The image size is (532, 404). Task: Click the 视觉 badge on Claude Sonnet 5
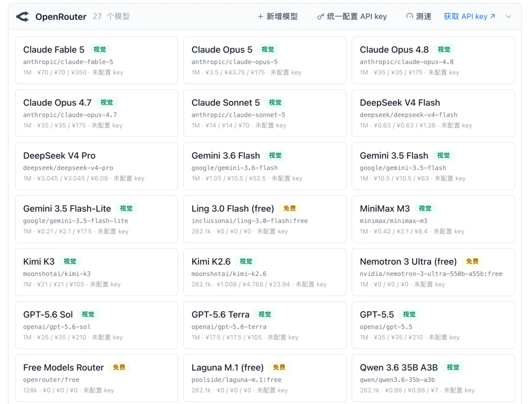click(x=275, y=102)
